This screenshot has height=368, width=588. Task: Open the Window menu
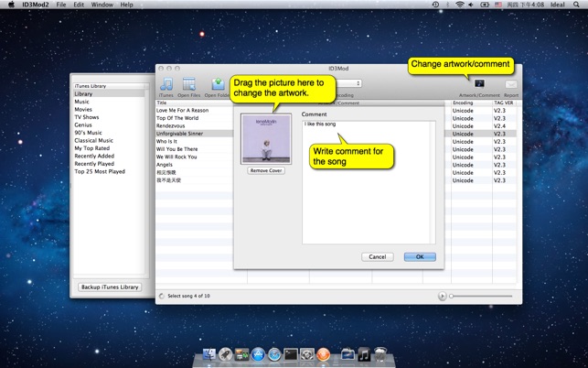pos(102,5)
